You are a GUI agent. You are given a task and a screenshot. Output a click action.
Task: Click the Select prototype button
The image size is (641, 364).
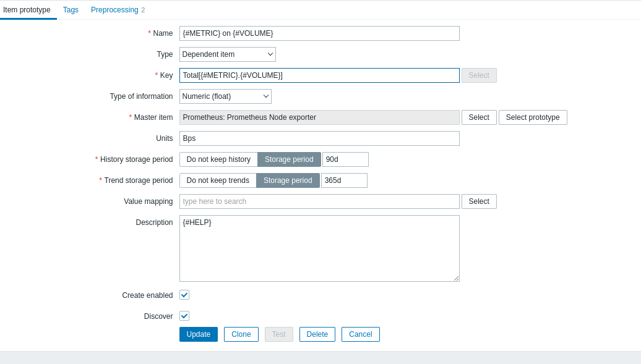533,117
